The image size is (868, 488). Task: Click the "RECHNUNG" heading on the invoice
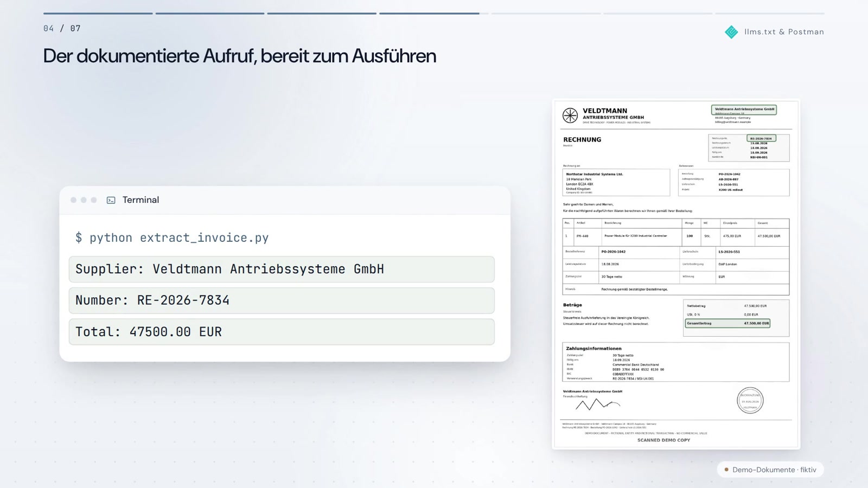582,140
